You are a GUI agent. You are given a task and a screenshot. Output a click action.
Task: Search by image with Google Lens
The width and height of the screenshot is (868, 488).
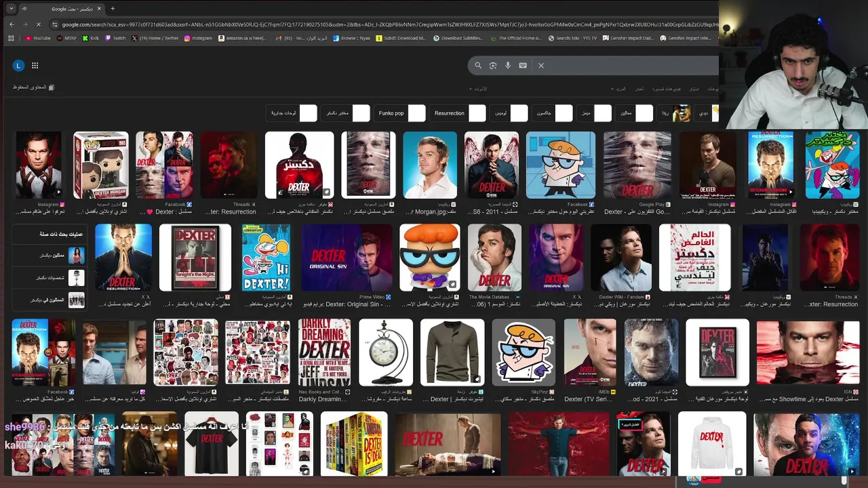coord(493,65)
